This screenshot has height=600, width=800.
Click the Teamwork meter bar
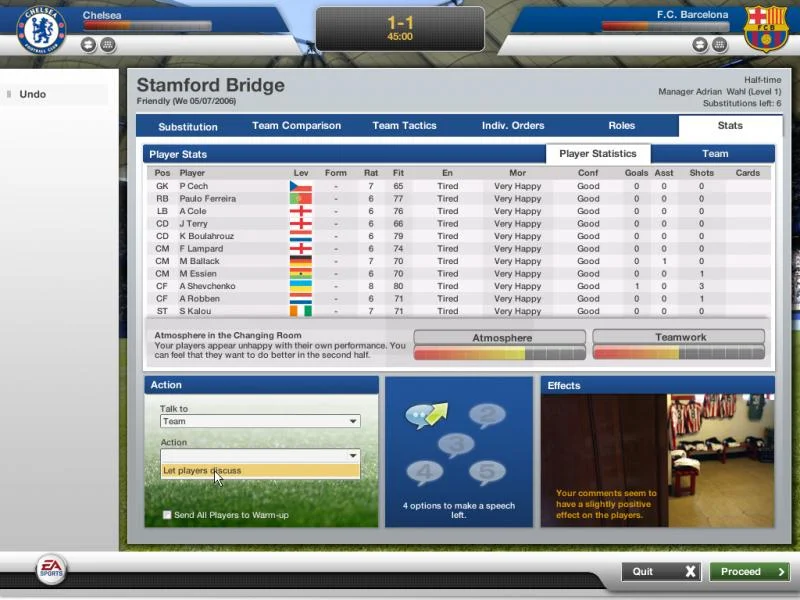click(680, 351)
